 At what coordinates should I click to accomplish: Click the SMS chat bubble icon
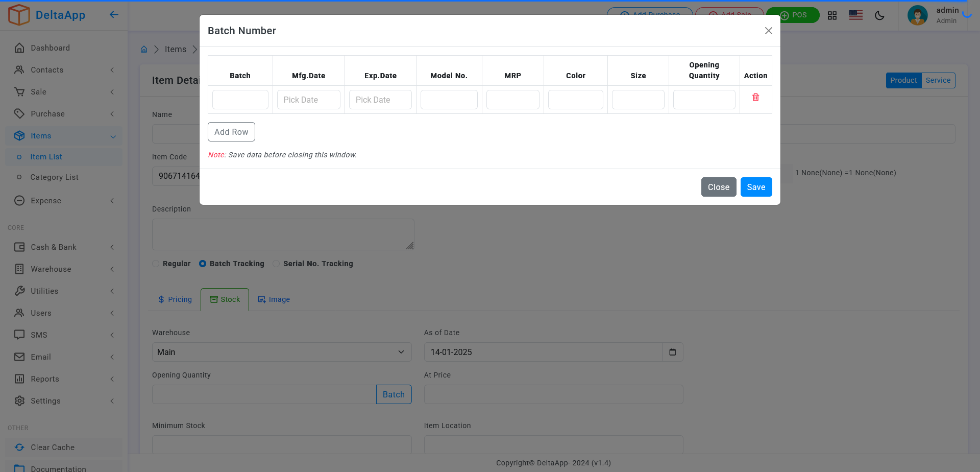coord(19,335)
